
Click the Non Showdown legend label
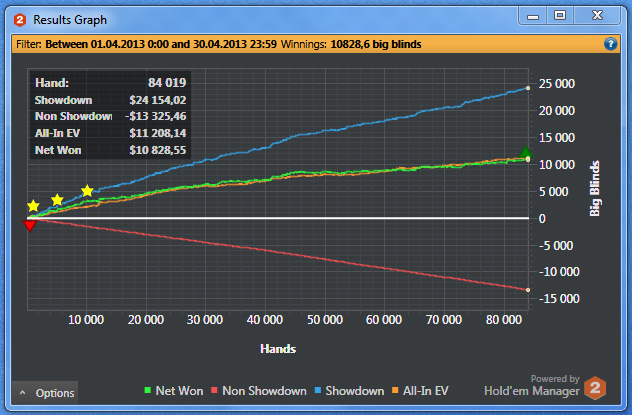[264, 391]
